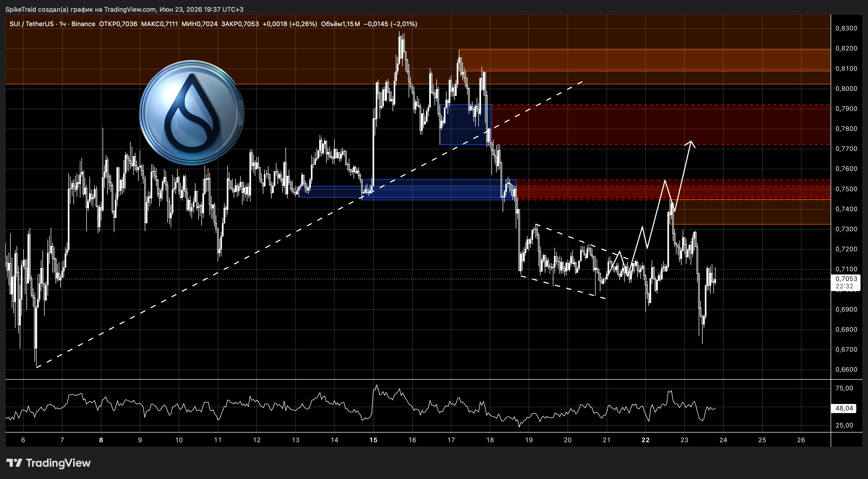Click bold date 15 on the time axis
This screenshot has width=868, height=479.
pyautogui.click(x=373, y=440)
